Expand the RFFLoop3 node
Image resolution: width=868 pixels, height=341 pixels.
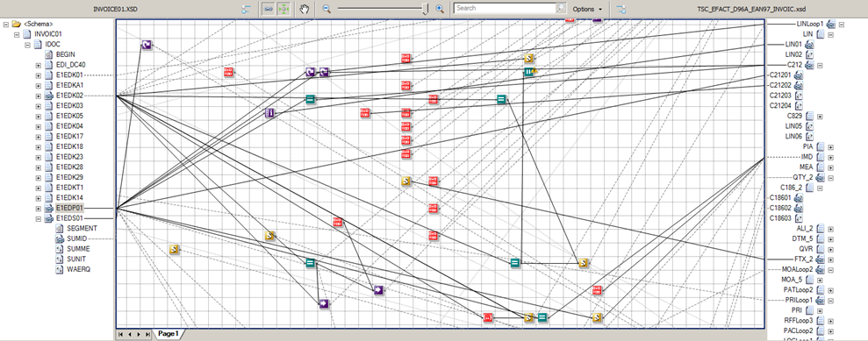click(830, 321)
